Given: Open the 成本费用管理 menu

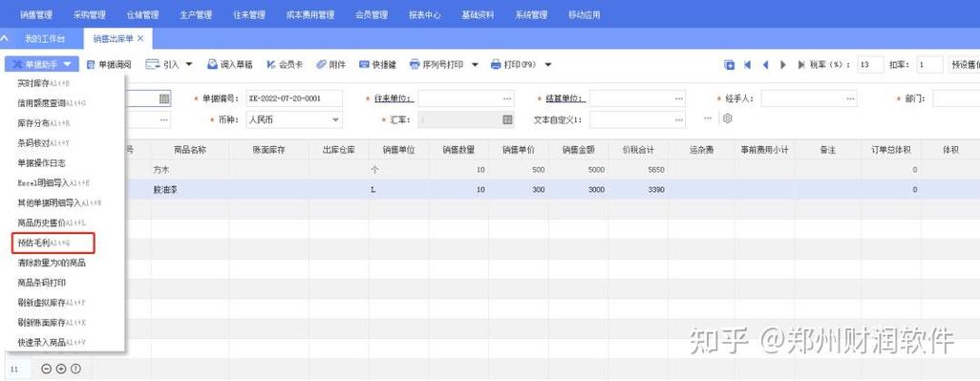Looking at the screenshot, I should pos(310,14).
